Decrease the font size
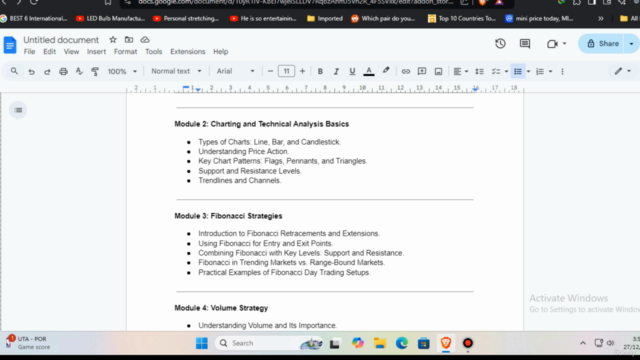The image size is (640, 360). [x=270, y=71]
